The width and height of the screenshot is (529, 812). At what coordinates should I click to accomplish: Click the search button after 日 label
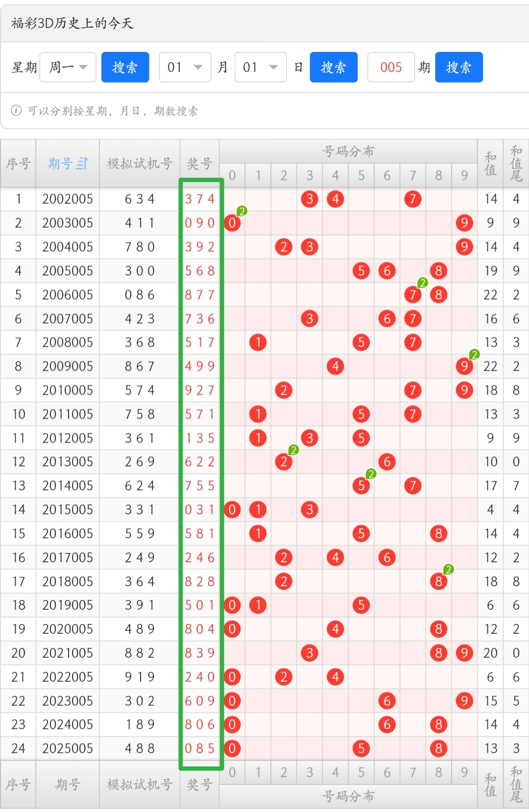pos(334,67)
